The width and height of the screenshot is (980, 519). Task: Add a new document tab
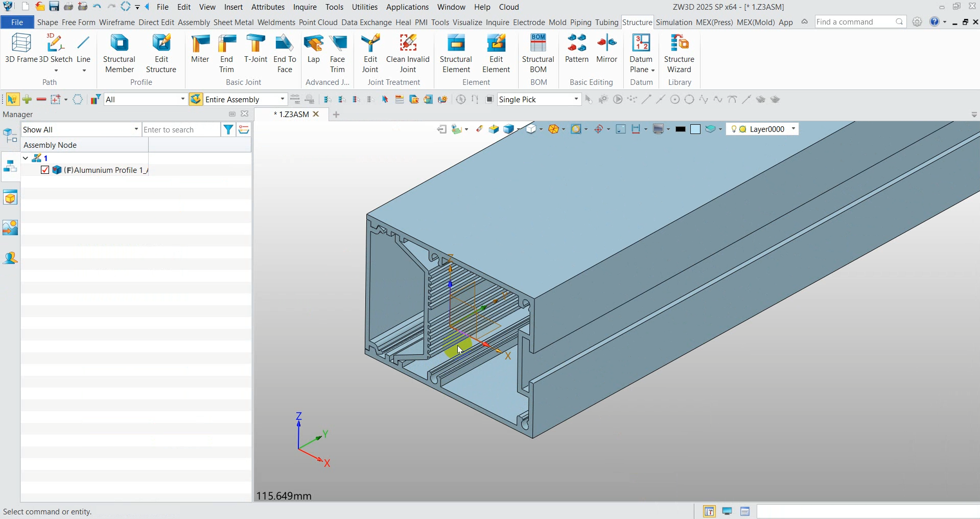336,115
